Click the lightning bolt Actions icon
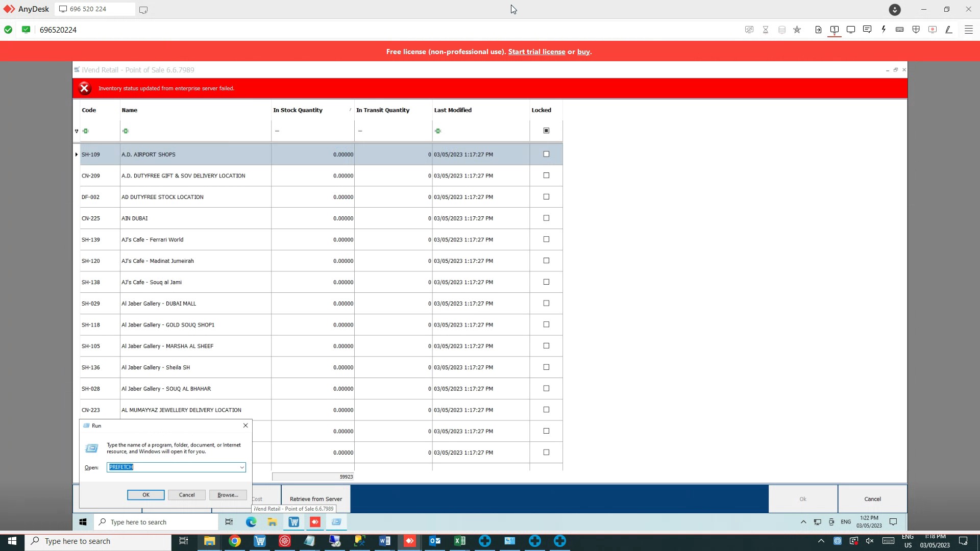The image size is (980, 551). click(x=884, y=30)
